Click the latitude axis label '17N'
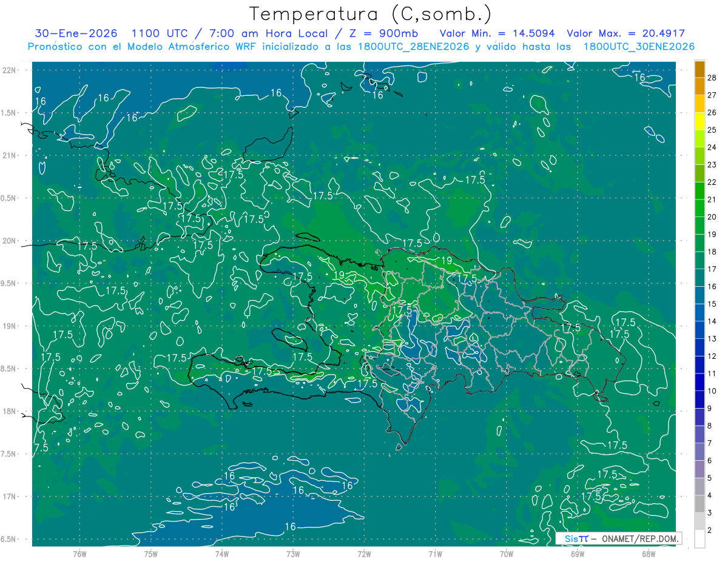Viewport: 728px width, 562px height. (x=10, y=497)
